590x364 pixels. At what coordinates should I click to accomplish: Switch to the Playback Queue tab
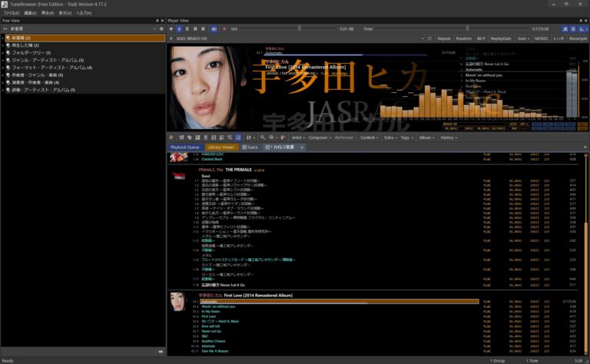click(x=184, y=147)
